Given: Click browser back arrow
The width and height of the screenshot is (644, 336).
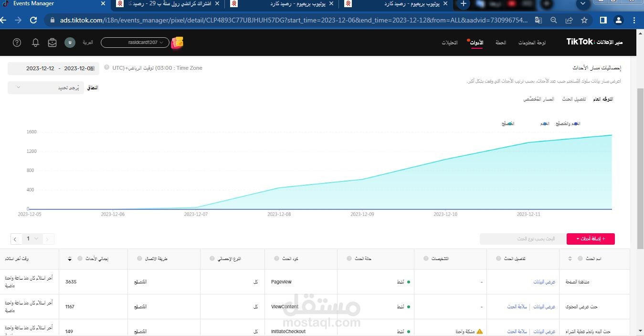Looking at the screenshot, I should (x=4, y=20).
